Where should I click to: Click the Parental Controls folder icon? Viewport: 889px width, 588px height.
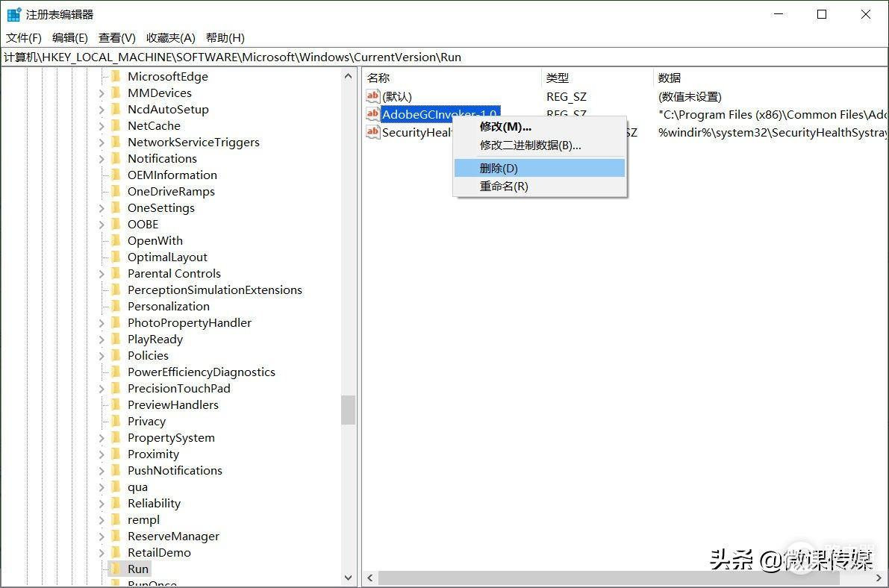coord(116,273)
